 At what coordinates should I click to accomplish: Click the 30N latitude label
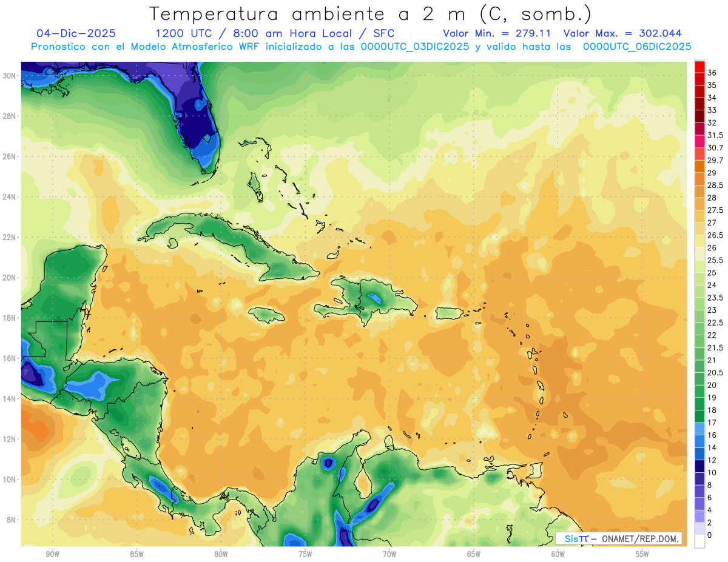(x=10, y=76)
